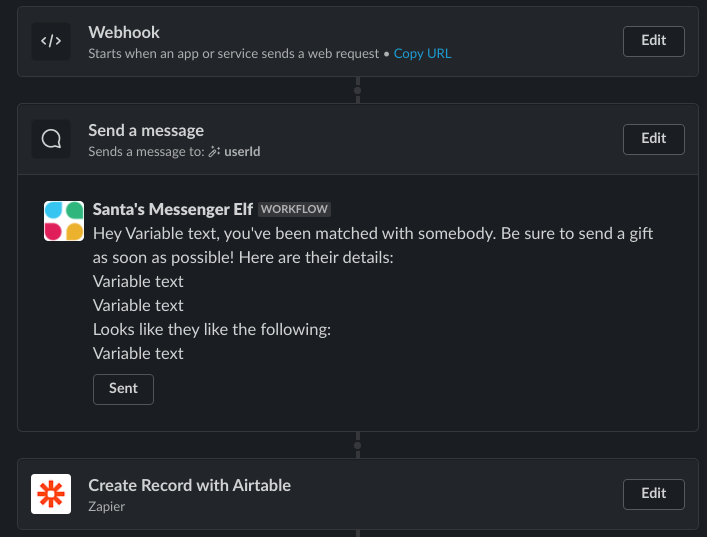Click the connector above the Airtable step

357,445
